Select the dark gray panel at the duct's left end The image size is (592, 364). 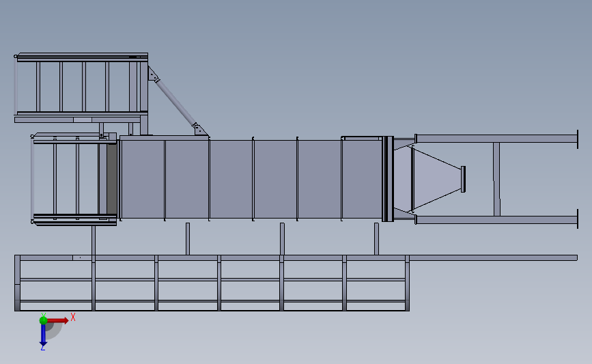112,179
